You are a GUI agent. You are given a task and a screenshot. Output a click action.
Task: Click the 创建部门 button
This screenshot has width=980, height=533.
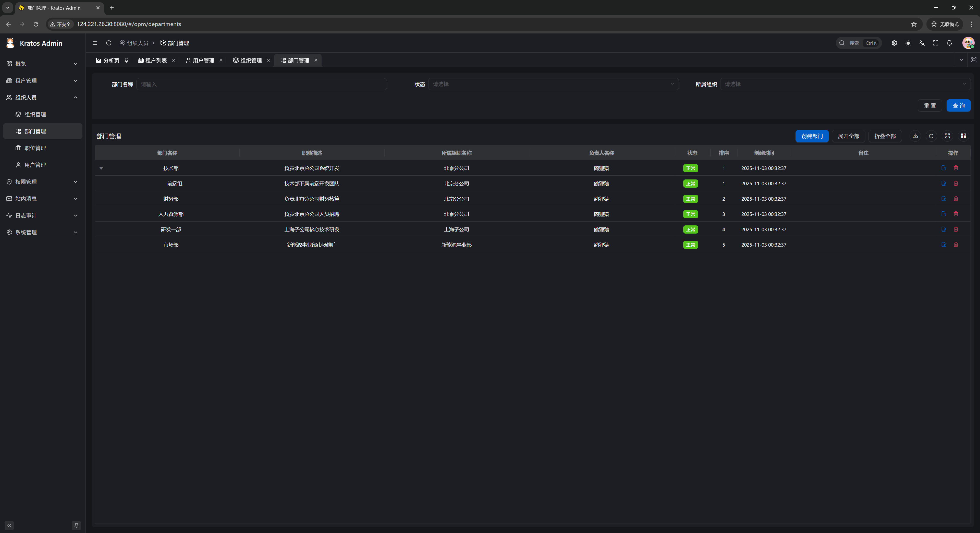812,136
